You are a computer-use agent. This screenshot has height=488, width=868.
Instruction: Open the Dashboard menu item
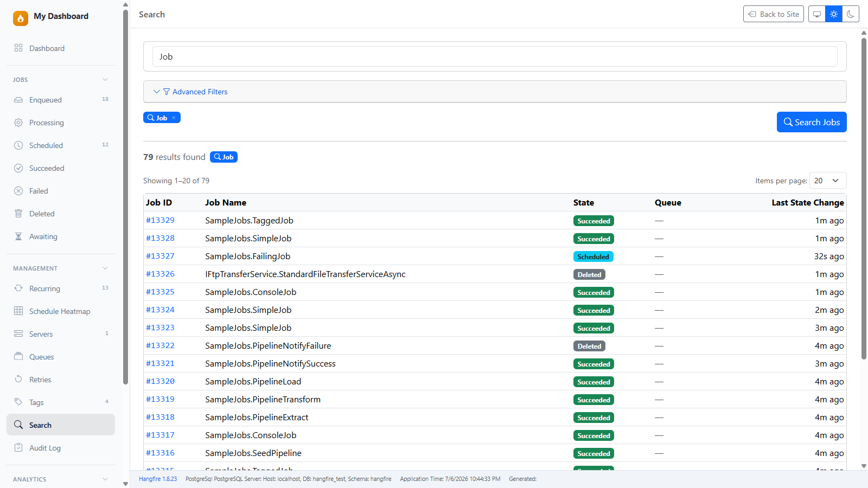pyautogui.click(x=61, y=48)
